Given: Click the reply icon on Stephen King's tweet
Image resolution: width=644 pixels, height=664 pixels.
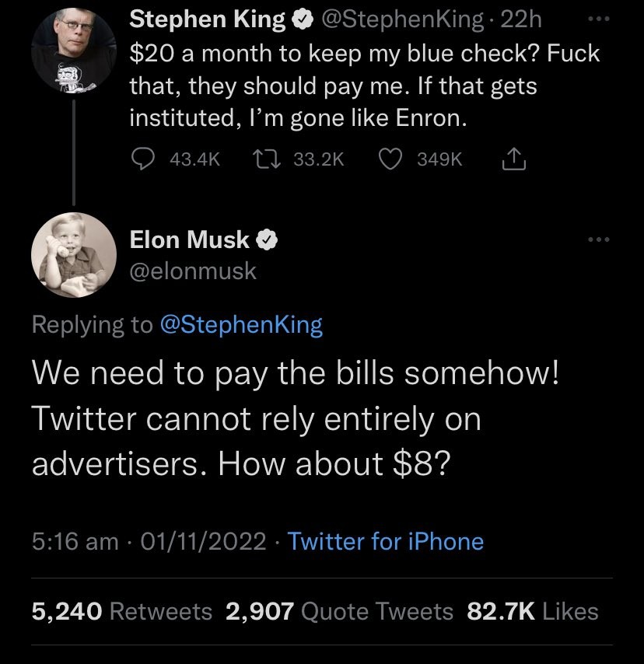Looking at the screenshot, I should click(x=143, y=159).
